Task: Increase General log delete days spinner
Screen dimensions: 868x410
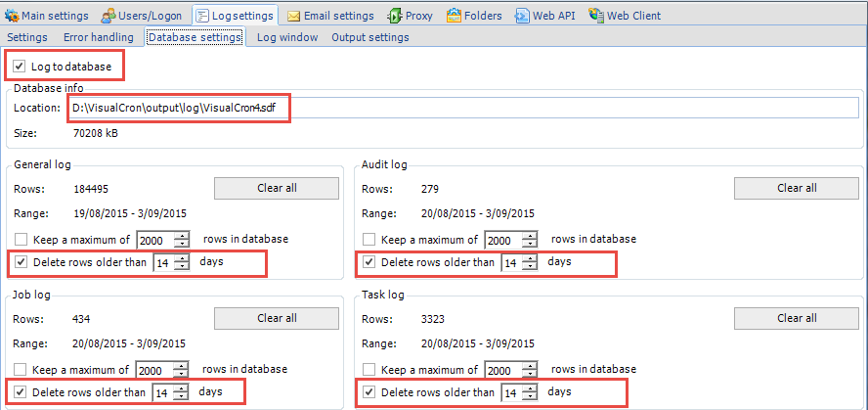Action: click(182, 258)
